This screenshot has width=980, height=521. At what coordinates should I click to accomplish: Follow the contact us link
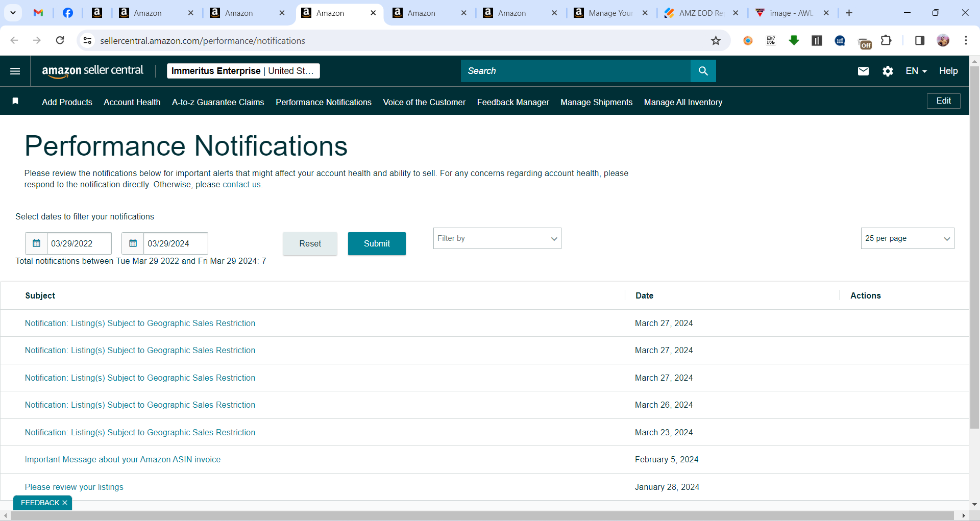pos(241,185)
